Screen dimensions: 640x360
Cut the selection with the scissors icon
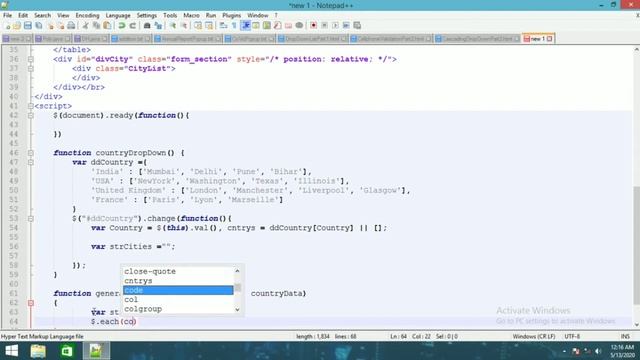(x=85, y=25)
